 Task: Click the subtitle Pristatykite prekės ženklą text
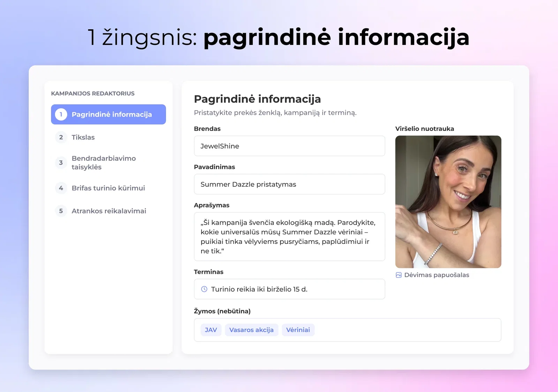click(275, 113)
